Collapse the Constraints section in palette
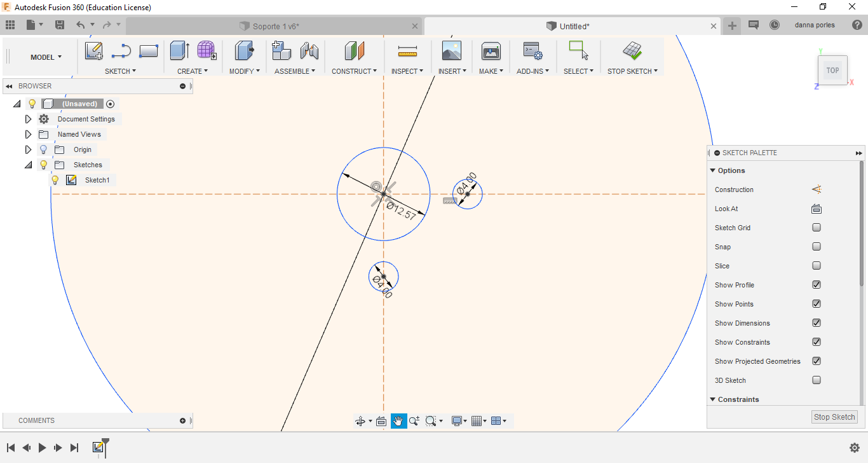Screen dimensions: 868x463 (x=712, y=399)
